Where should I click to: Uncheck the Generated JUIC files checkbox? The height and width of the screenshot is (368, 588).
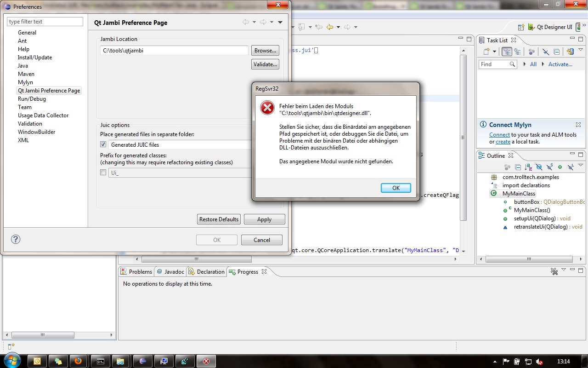[x=103, y=144]
